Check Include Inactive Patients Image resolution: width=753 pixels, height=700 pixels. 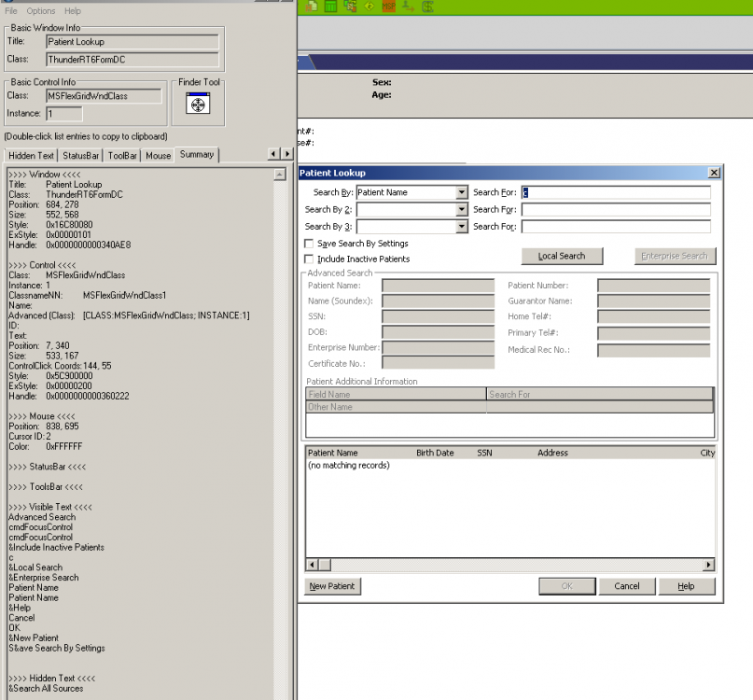[309, 259]
